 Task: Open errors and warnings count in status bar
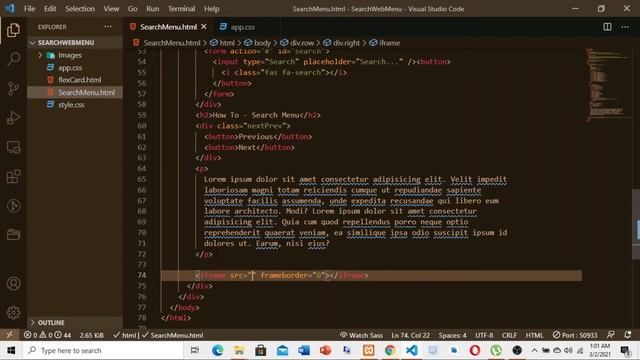tap(47, 335)
